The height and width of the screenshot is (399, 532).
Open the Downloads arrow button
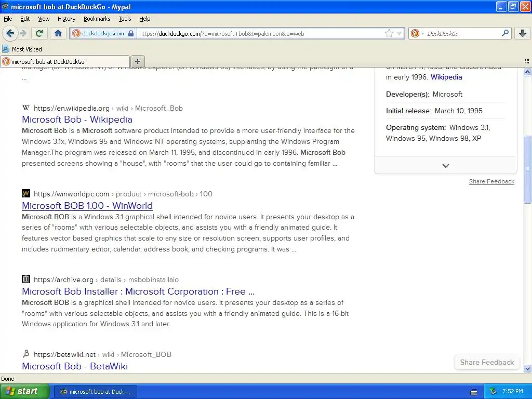(523, 33)
